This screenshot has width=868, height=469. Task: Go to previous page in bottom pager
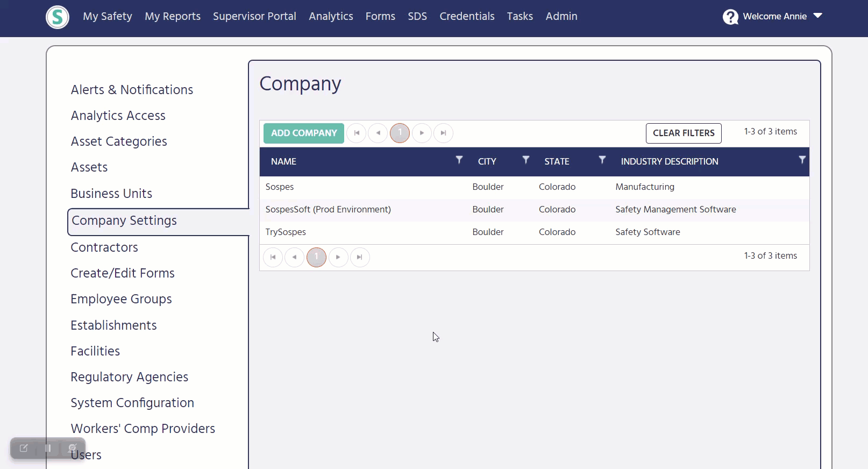coord(295,257)
